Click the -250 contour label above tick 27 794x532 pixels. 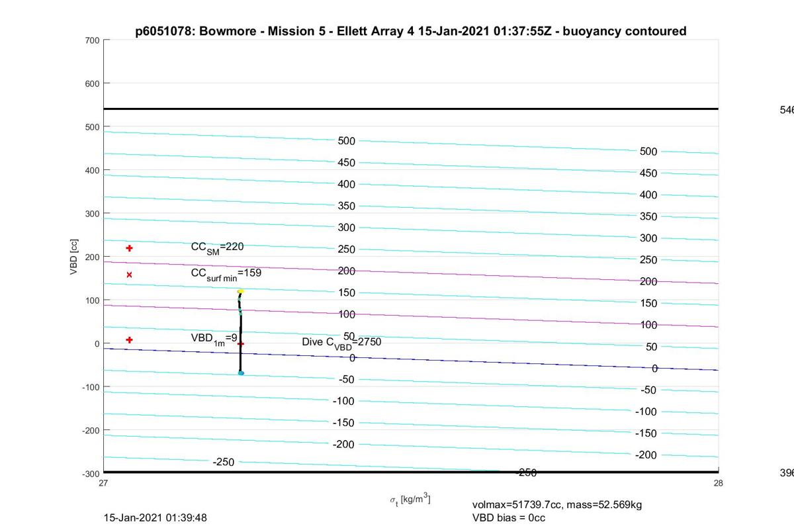pyautogui.click(x=224, y=462)
